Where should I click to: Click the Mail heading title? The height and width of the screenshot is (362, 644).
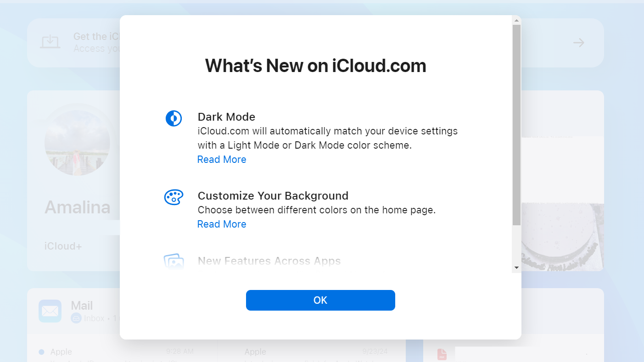(82, 306)
